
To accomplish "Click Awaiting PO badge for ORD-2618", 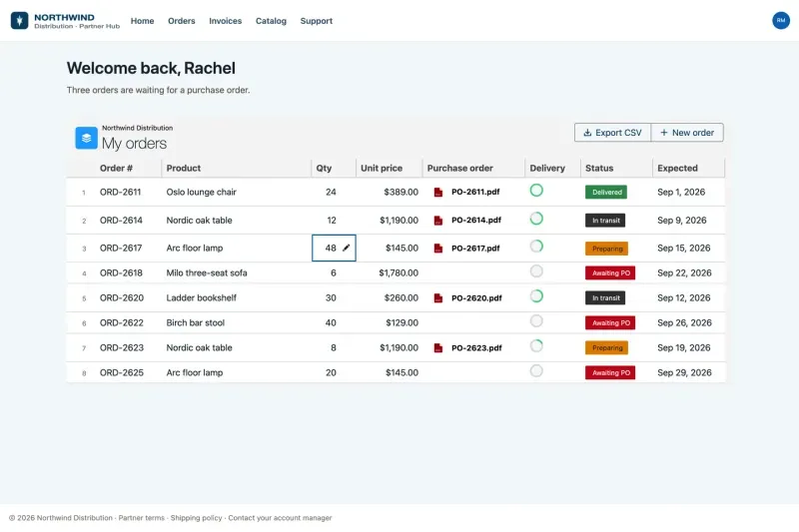I will pos(610,272).
